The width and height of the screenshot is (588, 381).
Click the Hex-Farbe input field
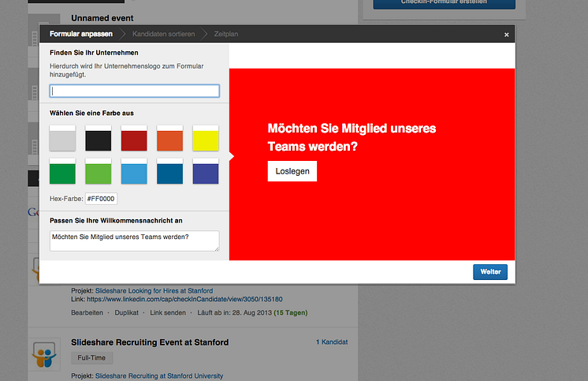point(101,198)
